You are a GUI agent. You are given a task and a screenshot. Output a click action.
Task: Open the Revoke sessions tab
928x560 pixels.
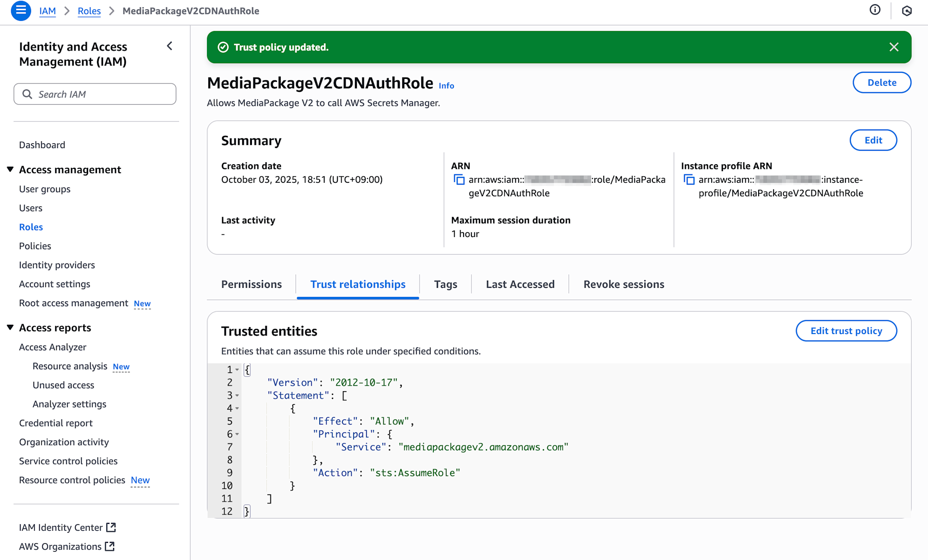pyautogui.click(x=624, y=284)
